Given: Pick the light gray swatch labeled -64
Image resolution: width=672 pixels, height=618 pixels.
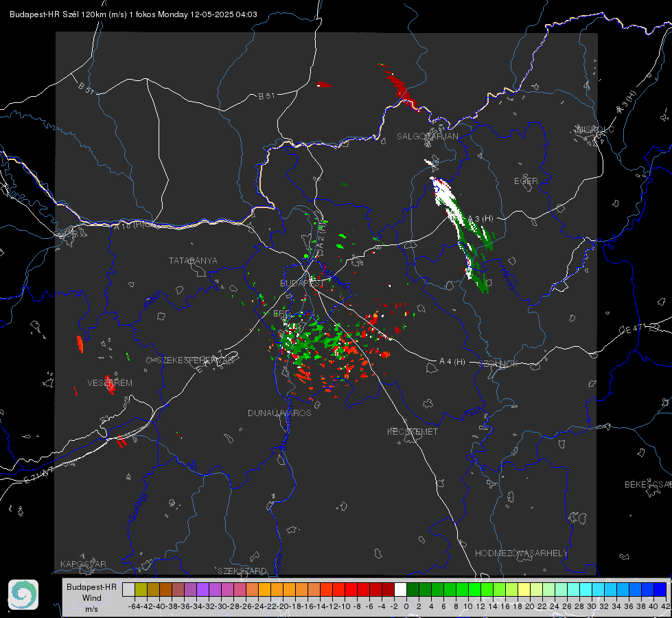Looking at the screenshot, I should 128,589.
